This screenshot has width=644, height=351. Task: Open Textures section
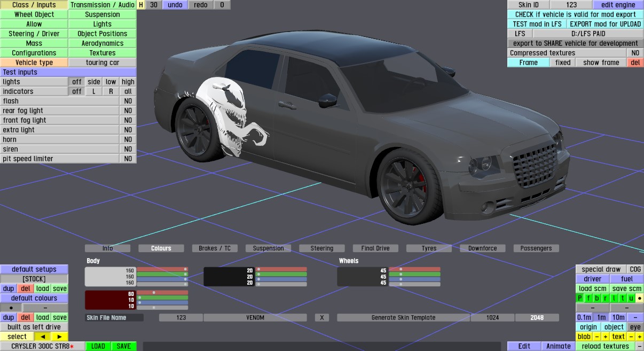pyautogui.click(x=103, y=53)
